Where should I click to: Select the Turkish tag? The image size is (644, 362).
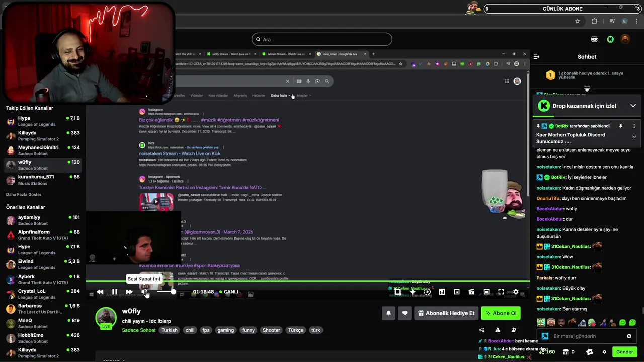tap(169, 330)
